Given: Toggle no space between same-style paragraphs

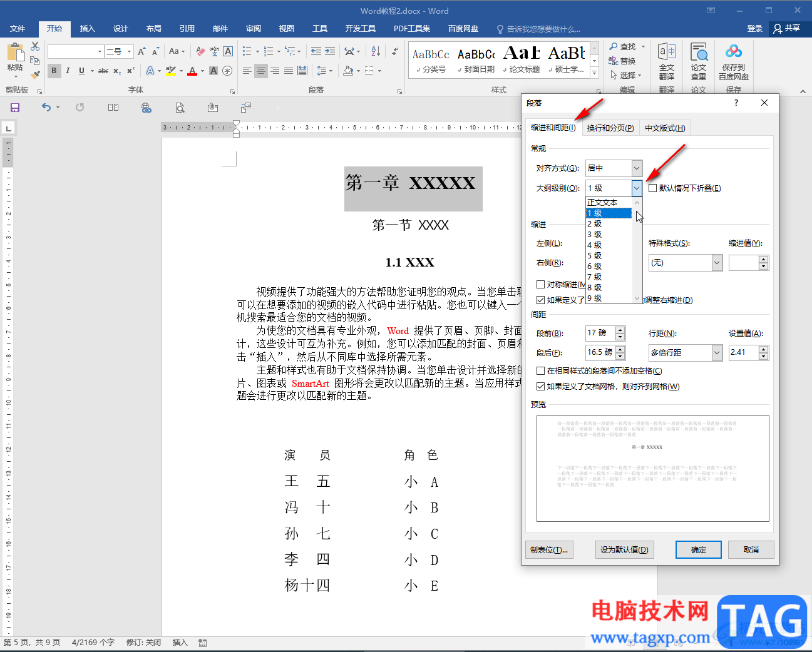Looking at the screenshot, I should point(541,370).
